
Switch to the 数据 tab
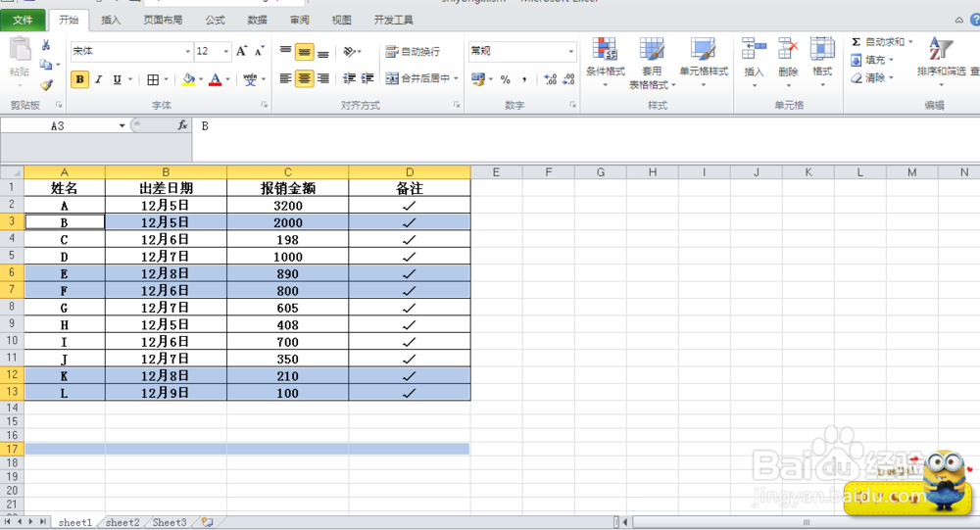(257, 20)
